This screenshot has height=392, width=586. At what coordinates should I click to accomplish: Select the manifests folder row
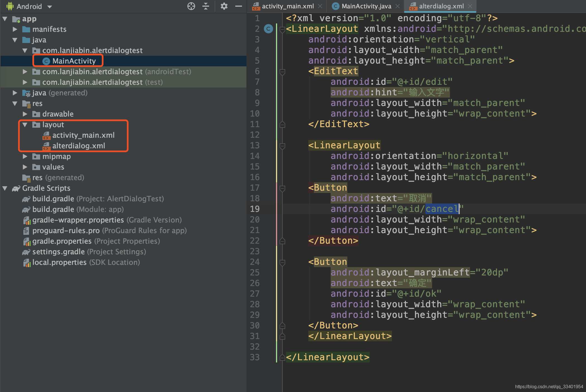[x=123, y=29]
